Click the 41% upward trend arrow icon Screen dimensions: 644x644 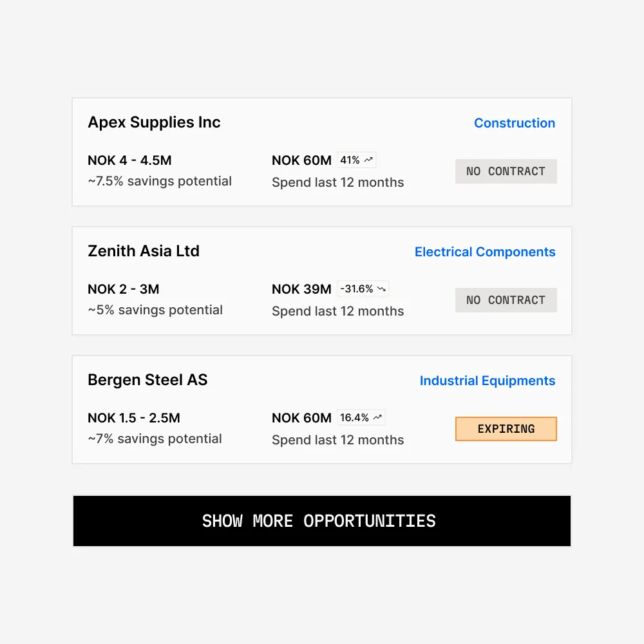coord(368,160)
